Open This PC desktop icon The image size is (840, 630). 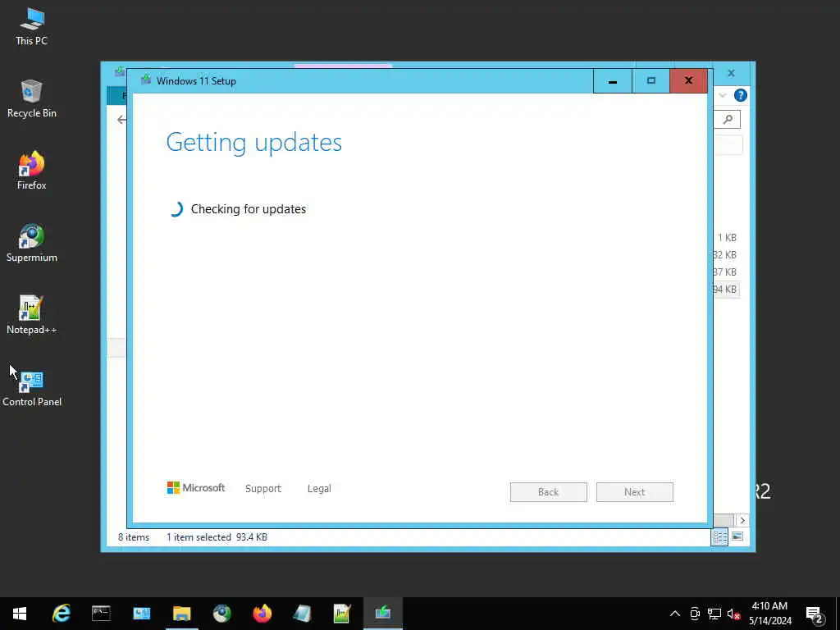(32, 27)
